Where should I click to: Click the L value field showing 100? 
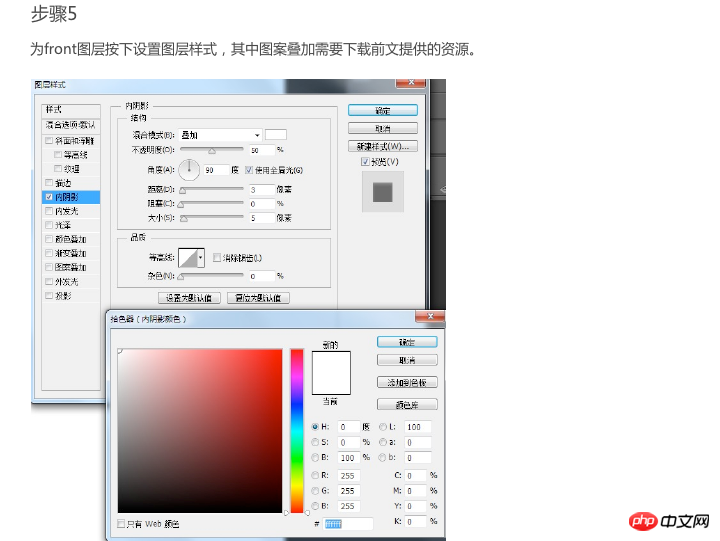(x=417, y=427)
